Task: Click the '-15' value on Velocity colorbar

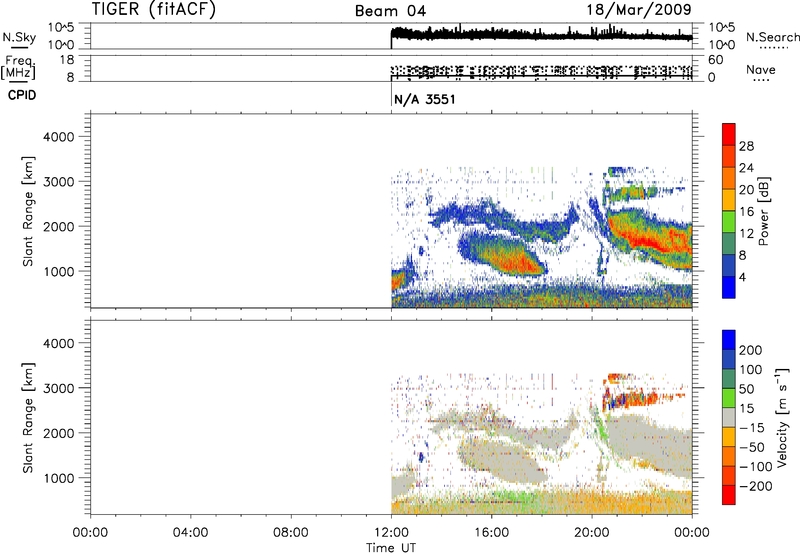Action: (752, 427)
